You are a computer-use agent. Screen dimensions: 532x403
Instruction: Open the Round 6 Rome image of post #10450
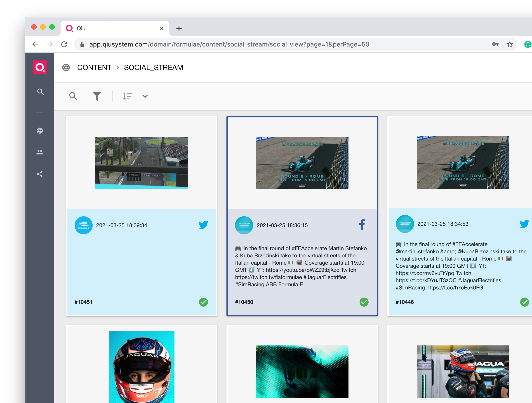pos(302,163)
